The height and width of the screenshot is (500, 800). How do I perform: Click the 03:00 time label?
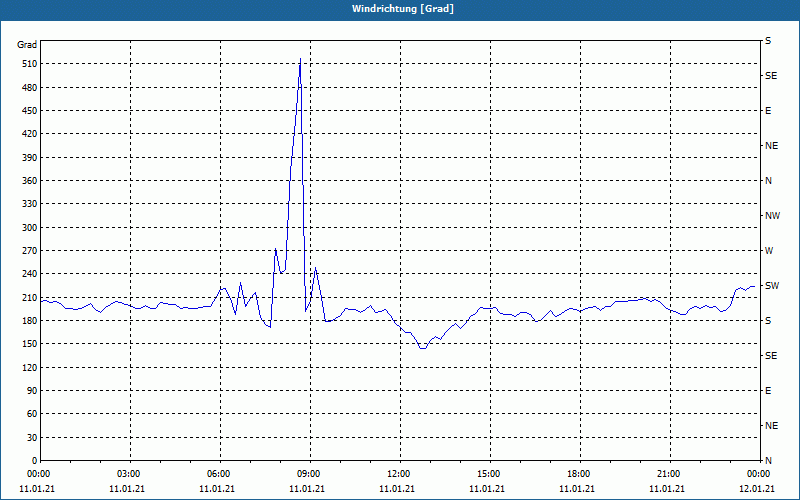131,474
